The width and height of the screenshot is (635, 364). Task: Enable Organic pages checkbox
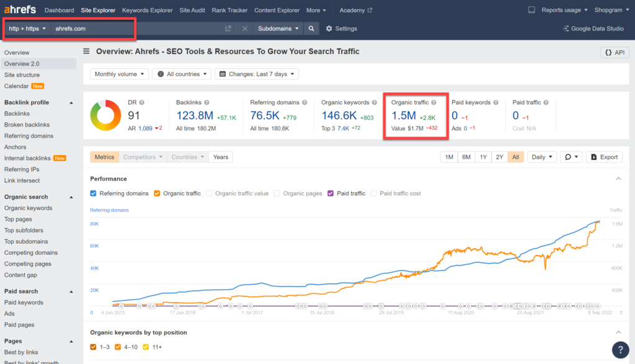click(277, 193)
